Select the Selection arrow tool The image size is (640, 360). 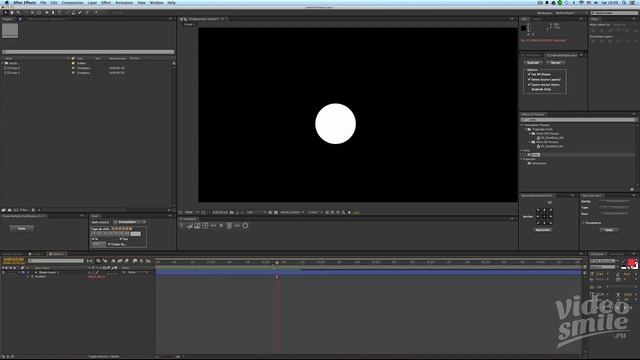[5, 13]
